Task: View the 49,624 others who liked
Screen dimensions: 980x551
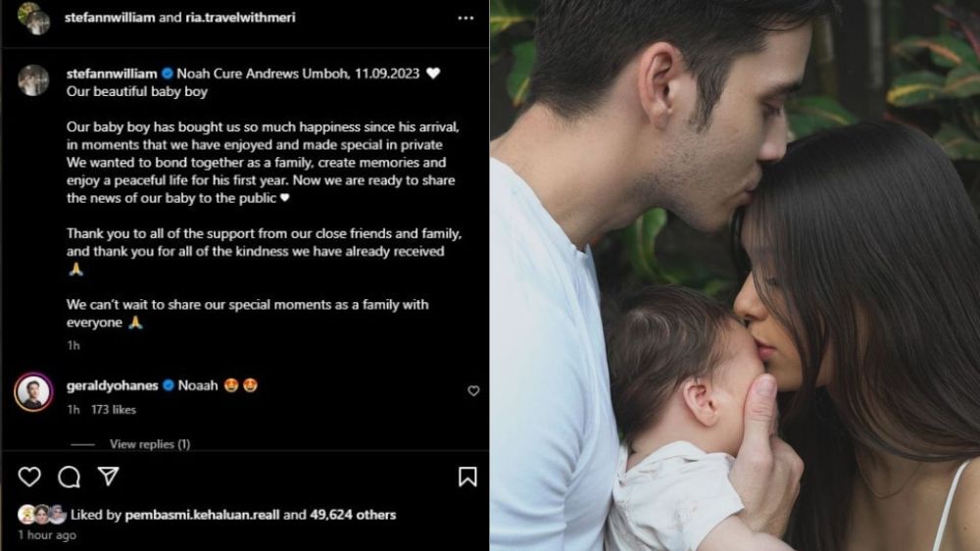Action: [353, 515]
